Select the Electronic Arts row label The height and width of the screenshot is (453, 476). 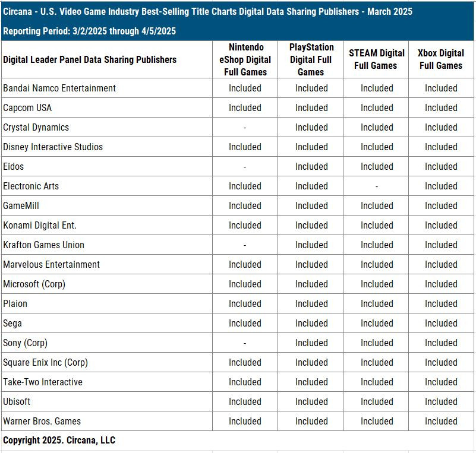(31, 186)
